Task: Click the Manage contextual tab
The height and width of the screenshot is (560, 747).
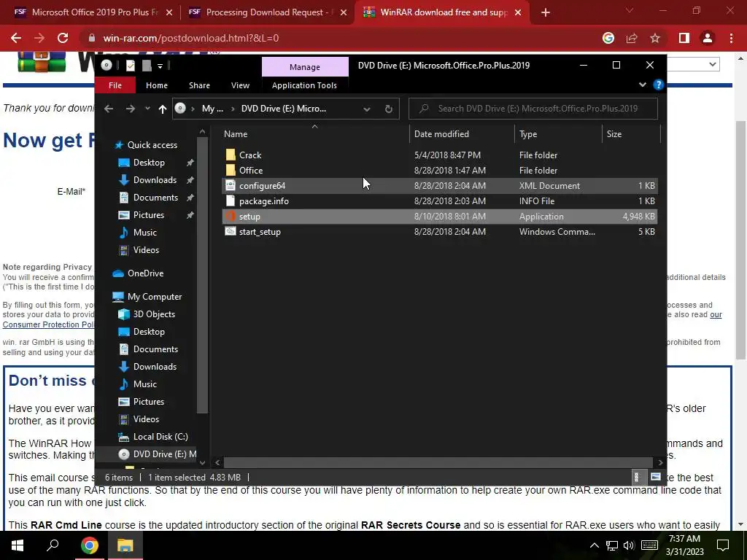Action: click(305, 66)
